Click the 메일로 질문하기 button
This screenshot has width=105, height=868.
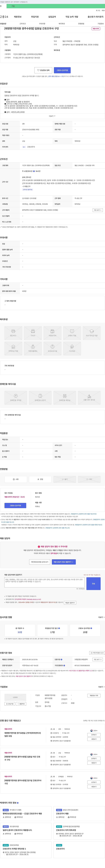pyautogui.click(x=70, y=603)
